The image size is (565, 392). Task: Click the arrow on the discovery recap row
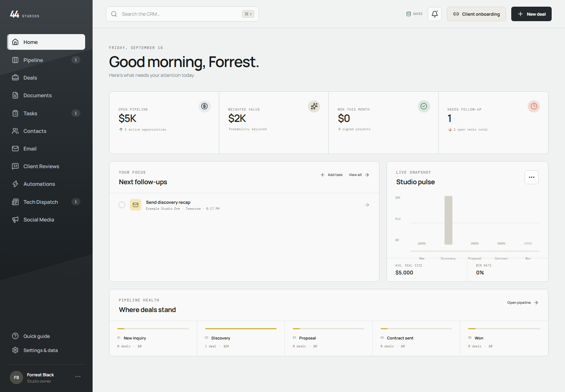click(x=367, y=205)
